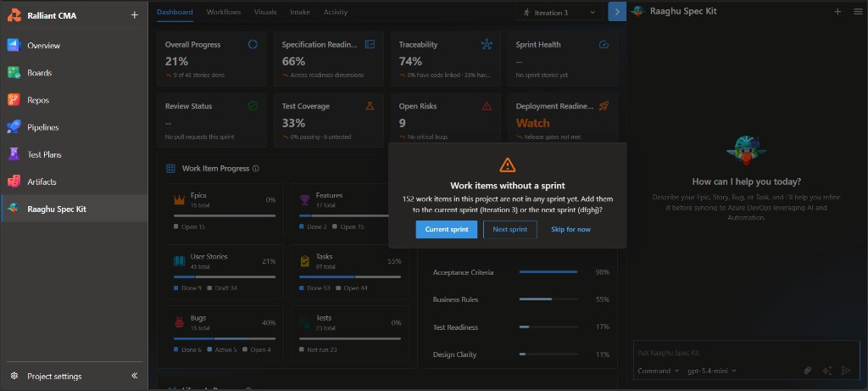Click the Tasks clipboard icon
868x391 pixels.
pyautogui.click(x=305, y=260)
